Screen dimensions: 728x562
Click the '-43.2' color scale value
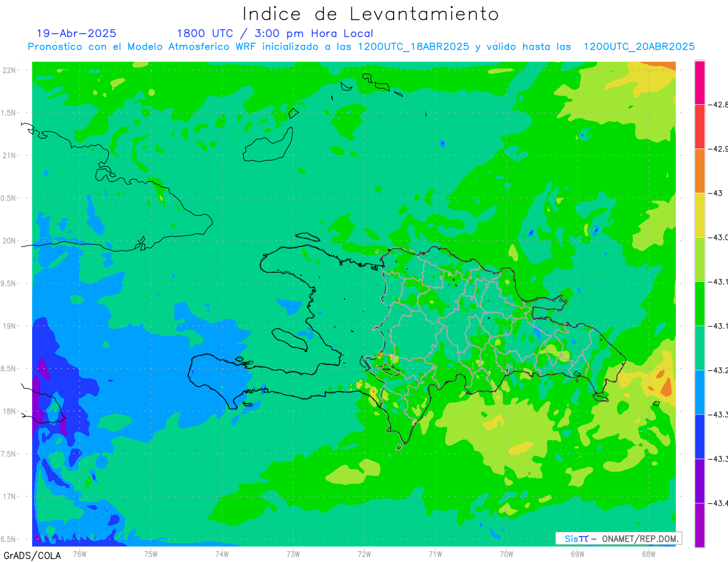coord(718,370)
